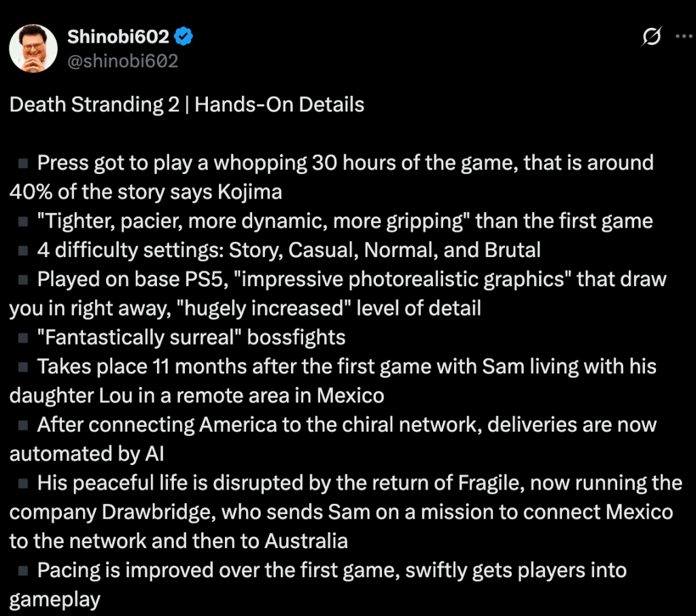This screenshot has width=696, height=616.
Task: Click the blue verified badge
Action: point(186,37)
